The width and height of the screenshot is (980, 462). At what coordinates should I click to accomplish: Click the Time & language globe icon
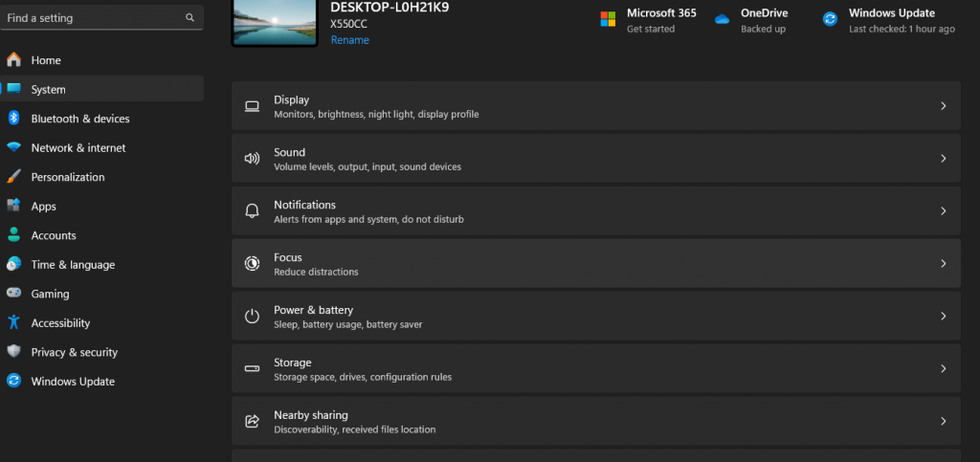[x=13, y=264]
